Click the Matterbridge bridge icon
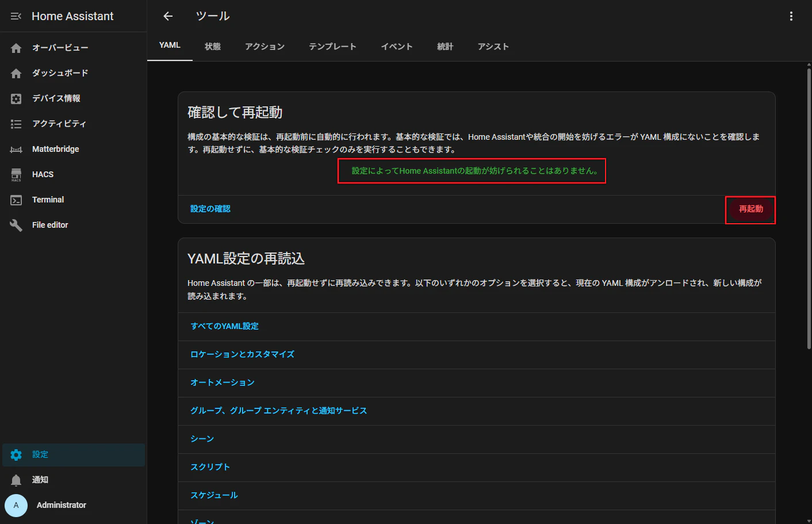This screenshot has height=524, width=812. click(16, 150)
